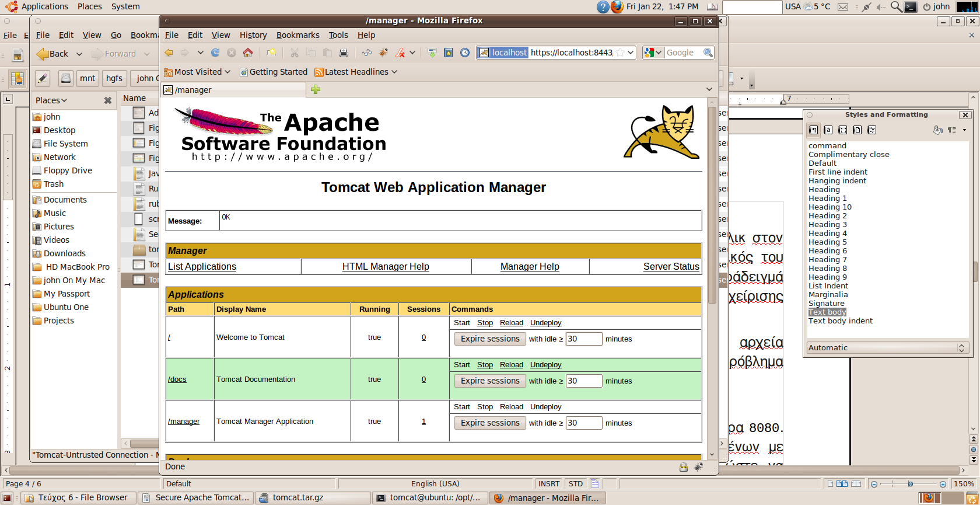
Task: Click the Flash block icon in toolbar
Action: pyautogui.click(x=400, y=53)
